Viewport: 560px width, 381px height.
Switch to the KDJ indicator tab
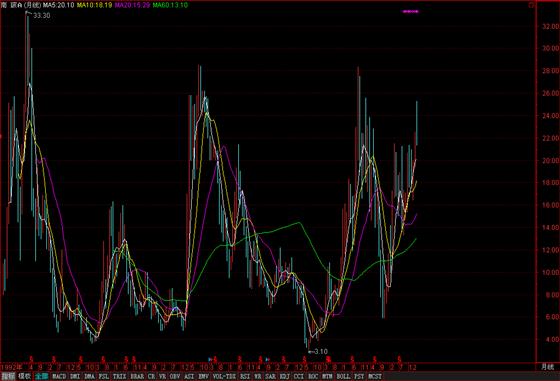coord(284,376)
